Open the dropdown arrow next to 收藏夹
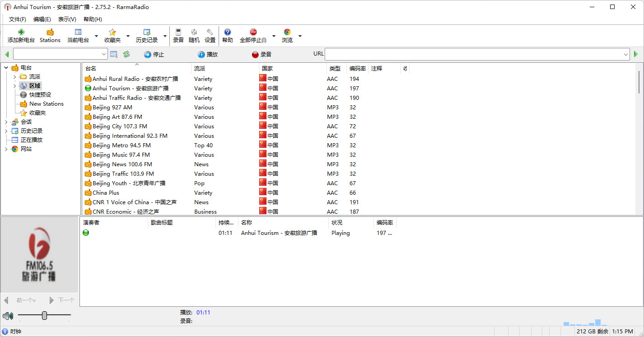This screenshot has height=337, width=644. click(128, 36)
